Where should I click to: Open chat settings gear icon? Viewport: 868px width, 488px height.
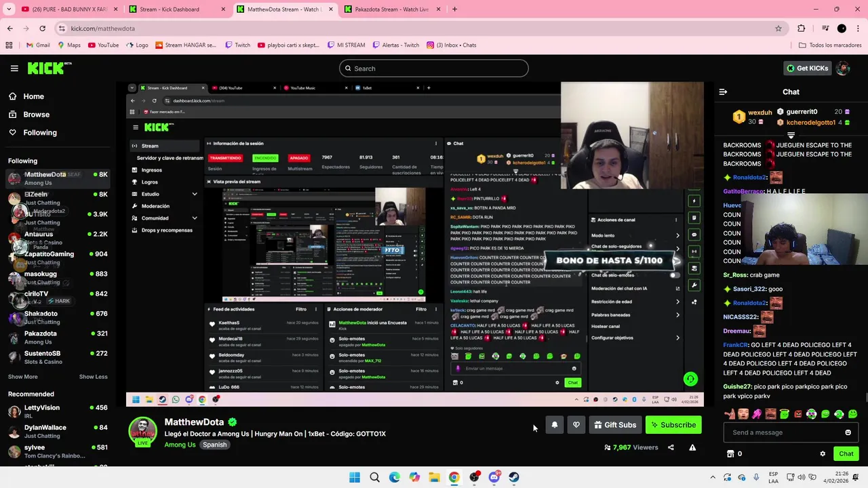click(823, 454)
